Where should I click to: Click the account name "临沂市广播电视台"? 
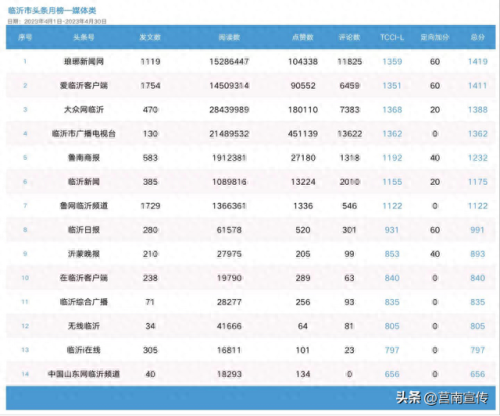point(84,134)
